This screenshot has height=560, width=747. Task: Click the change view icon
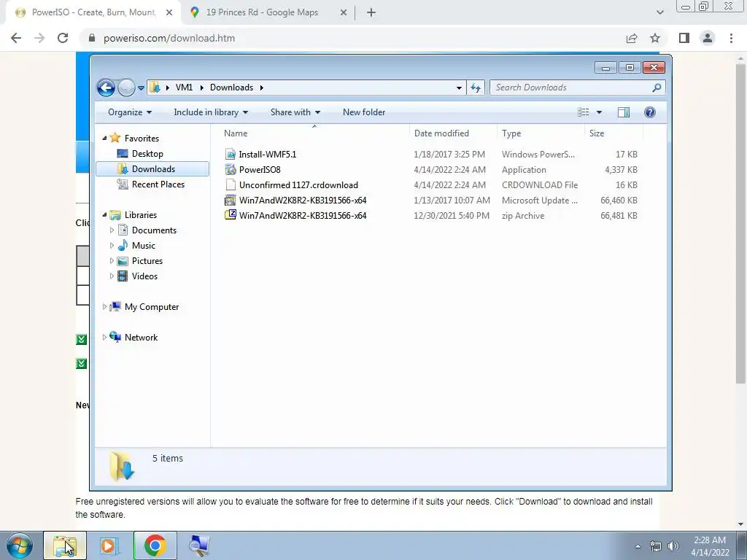(x=583, y=112)
